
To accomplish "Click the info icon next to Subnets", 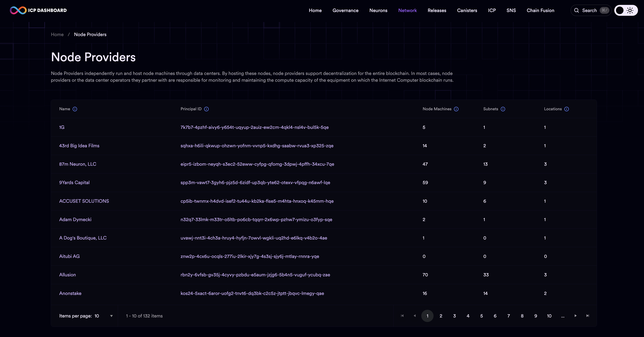I will (503, 109).
